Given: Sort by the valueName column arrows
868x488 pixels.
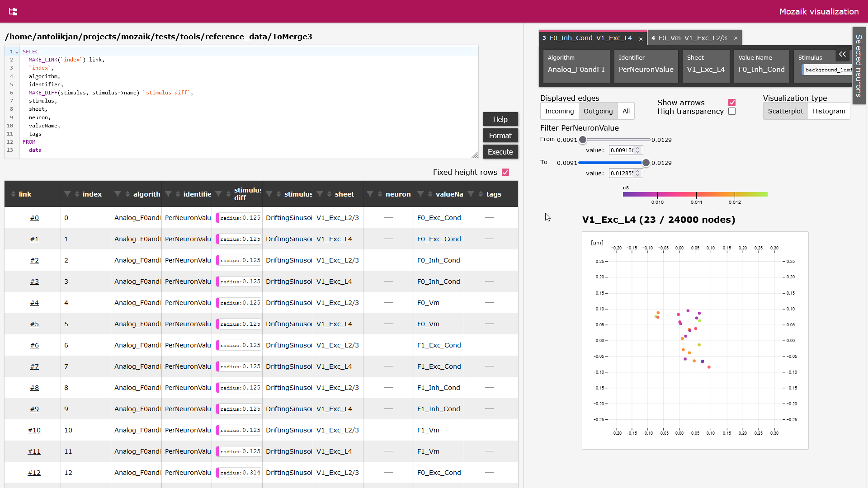Looking at the screenshot, I should [x=430, y=194].
